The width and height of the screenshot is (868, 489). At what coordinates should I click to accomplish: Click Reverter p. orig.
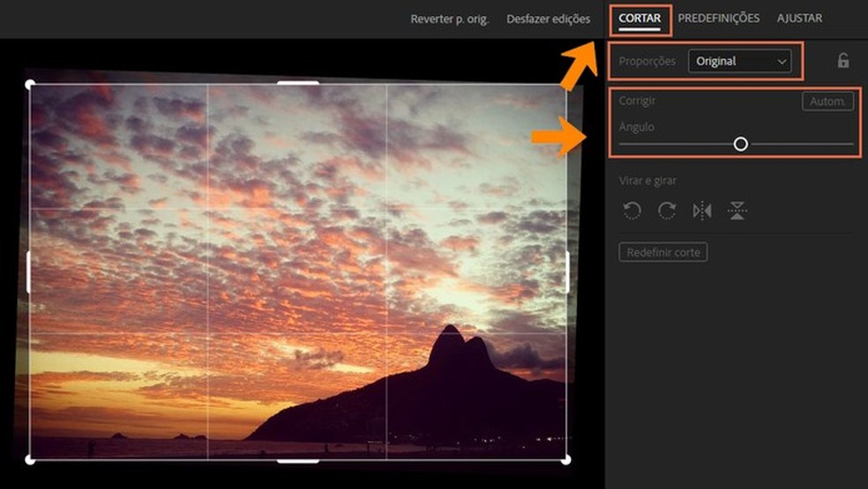pyautogui.click(x=450, y=19)
